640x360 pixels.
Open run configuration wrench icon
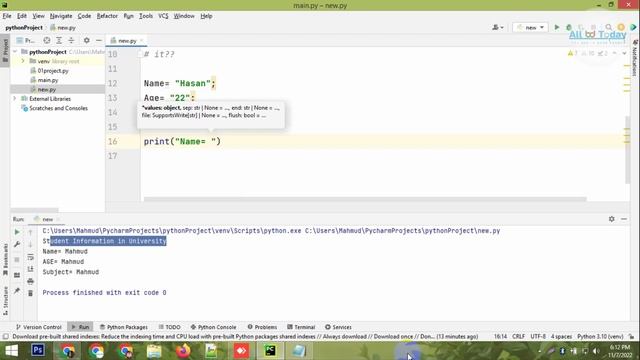[x=17, y=244]
